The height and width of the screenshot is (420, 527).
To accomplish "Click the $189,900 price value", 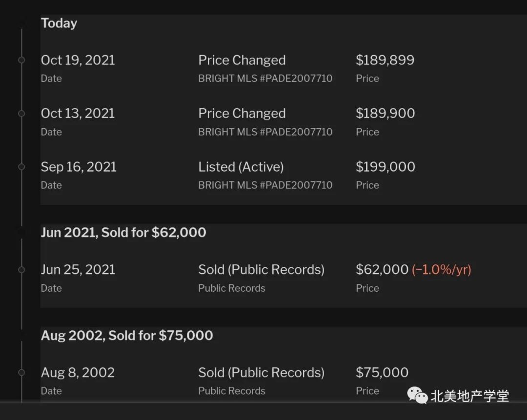I will pos(385,113).
